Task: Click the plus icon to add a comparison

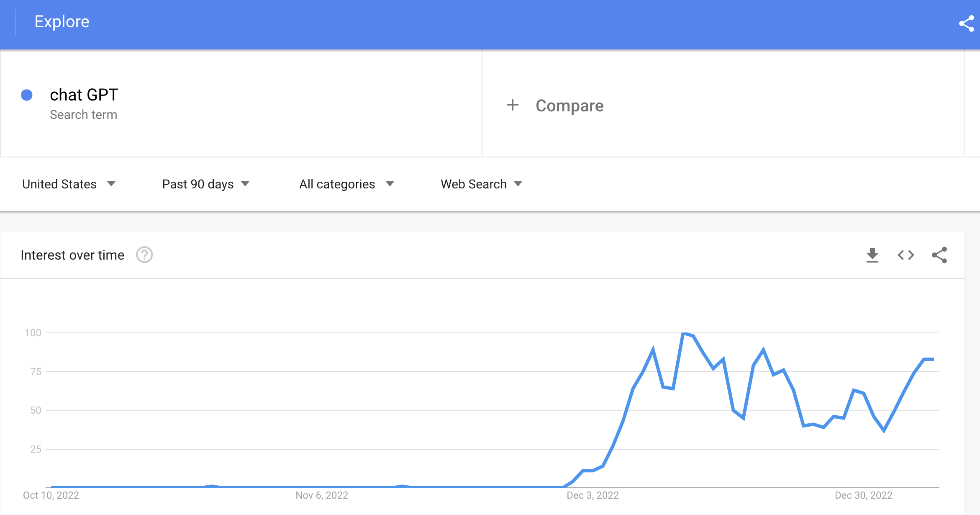Action: pos(513,105)
